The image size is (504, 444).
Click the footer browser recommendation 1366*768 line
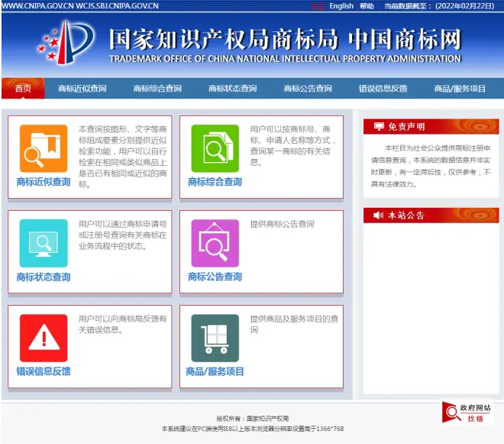pyautogui.click(x=253, y=429)
